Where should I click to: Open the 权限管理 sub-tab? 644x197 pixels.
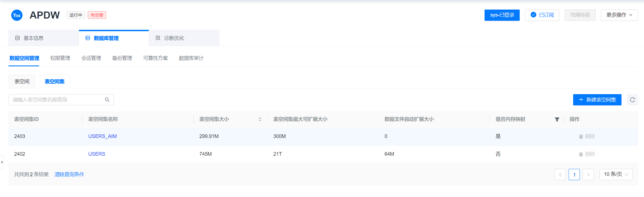(x=60, y=58)
